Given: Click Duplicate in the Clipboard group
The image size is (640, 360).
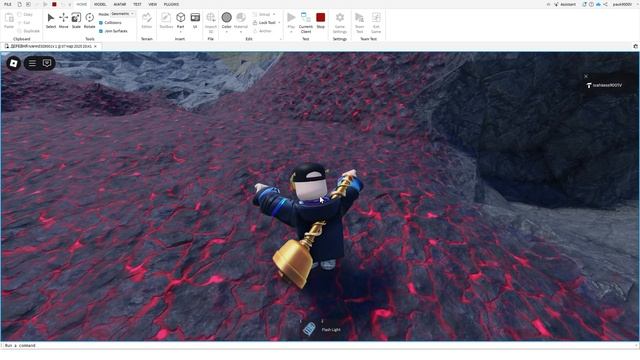Looking at the screenshot, I should tap(29, 31).
